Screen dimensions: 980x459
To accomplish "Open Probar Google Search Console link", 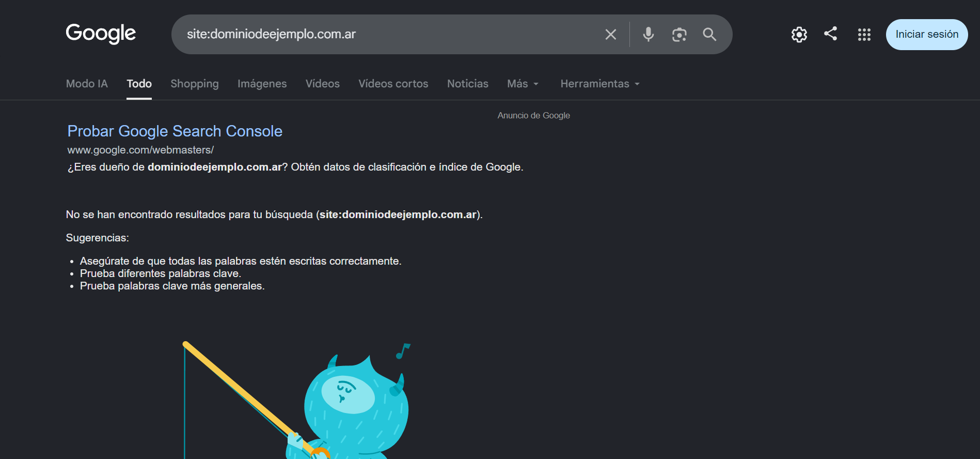I will coord(175,131).
